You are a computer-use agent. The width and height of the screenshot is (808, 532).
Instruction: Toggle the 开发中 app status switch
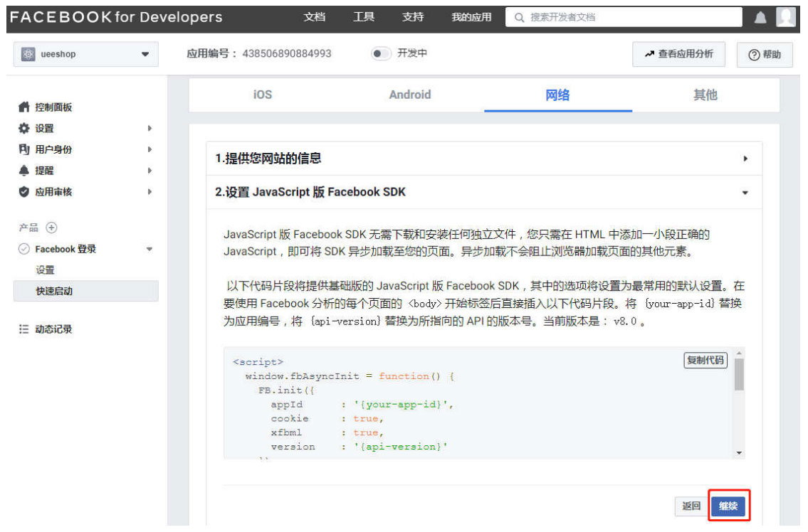[x=382, y=53]
